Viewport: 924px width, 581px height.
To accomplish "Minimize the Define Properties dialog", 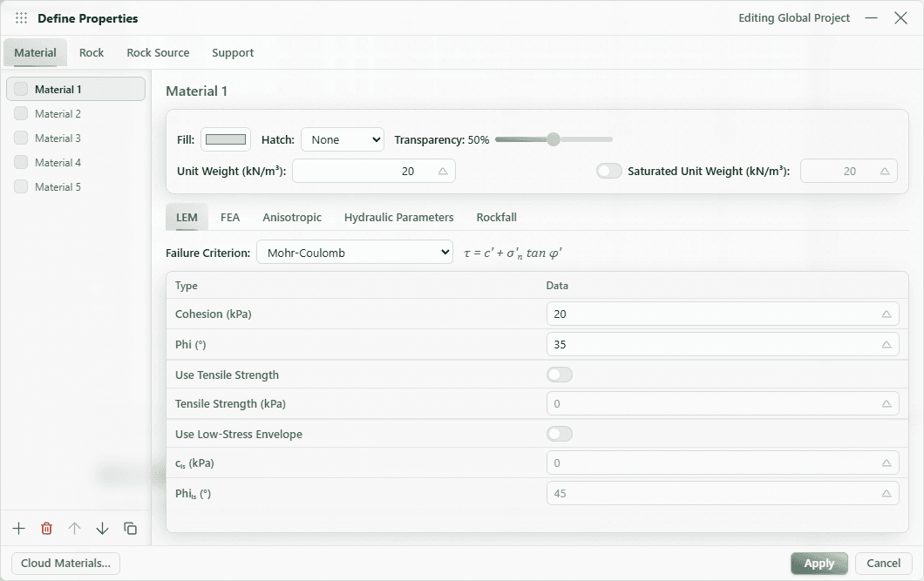I will tap(872, 18).
